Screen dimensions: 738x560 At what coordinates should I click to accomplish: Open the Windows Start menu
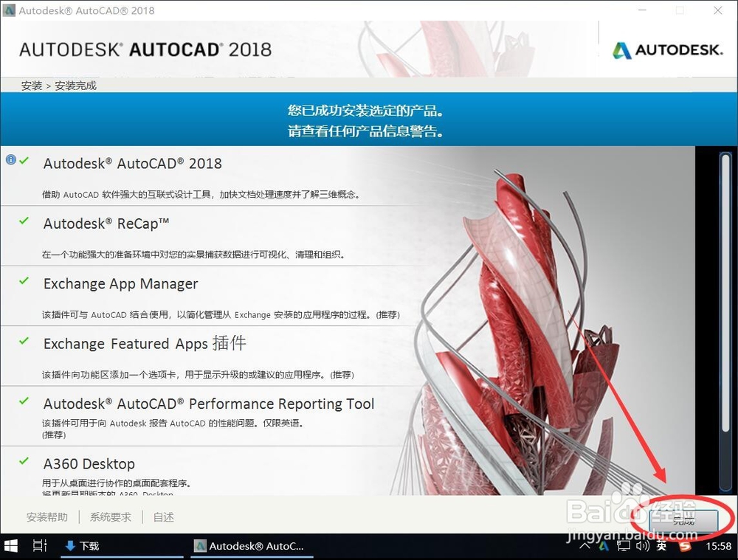click(10, 546)
